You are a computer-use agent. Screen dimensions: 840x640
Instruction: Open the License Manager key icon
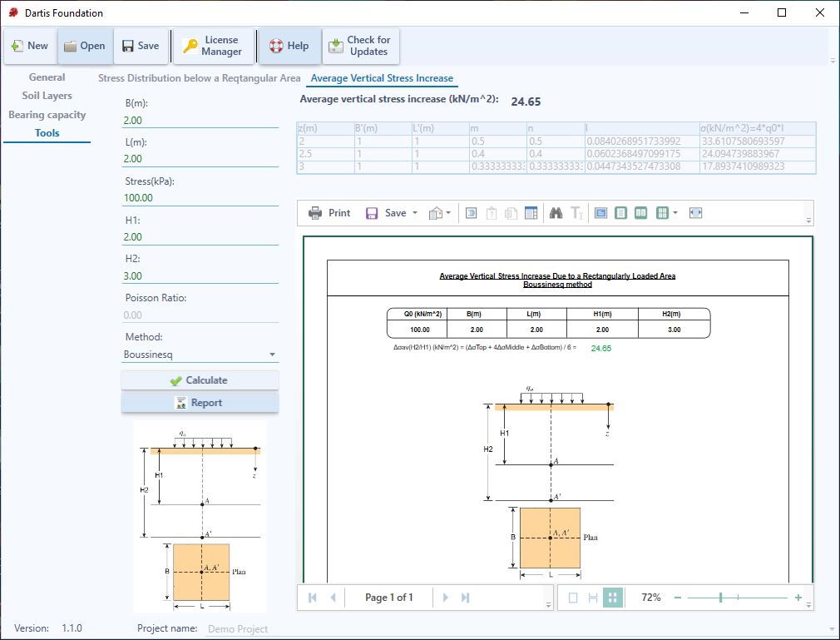coord(190,46)
